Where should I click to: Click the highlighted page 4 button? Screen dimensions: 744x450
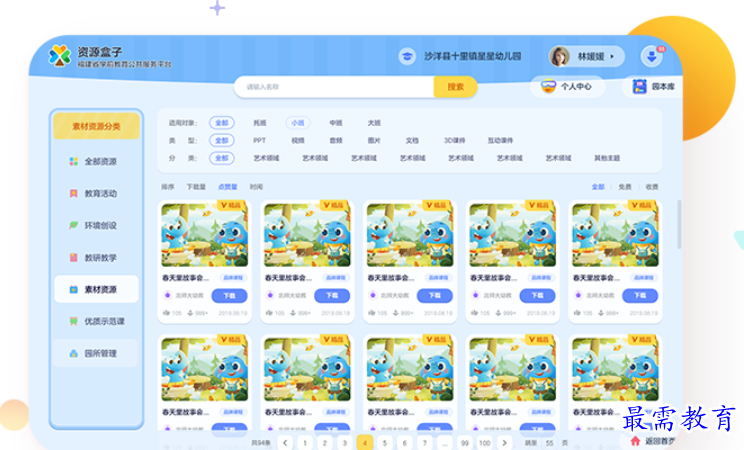pyautogui.click(x=364, y=442)
